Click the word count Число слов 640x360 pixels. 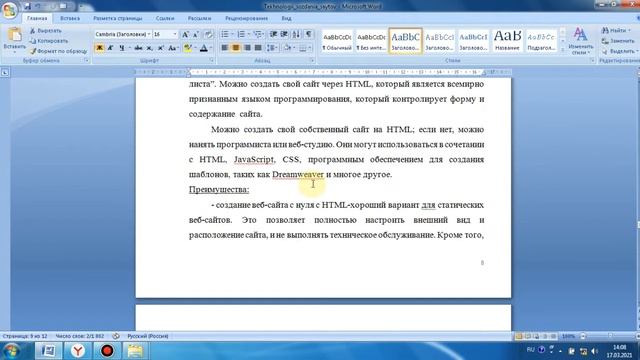coord(80,336)
